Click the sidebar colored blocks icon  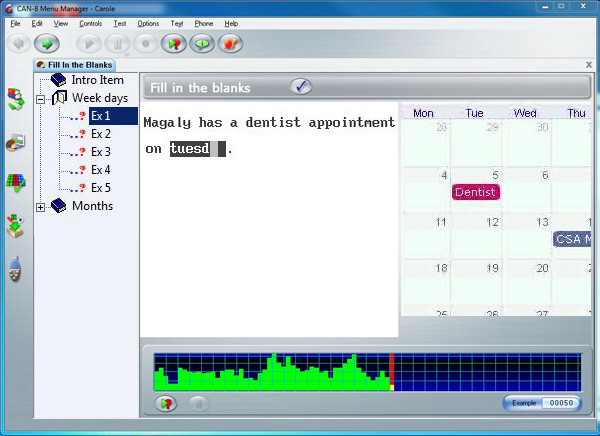(16, 183)
